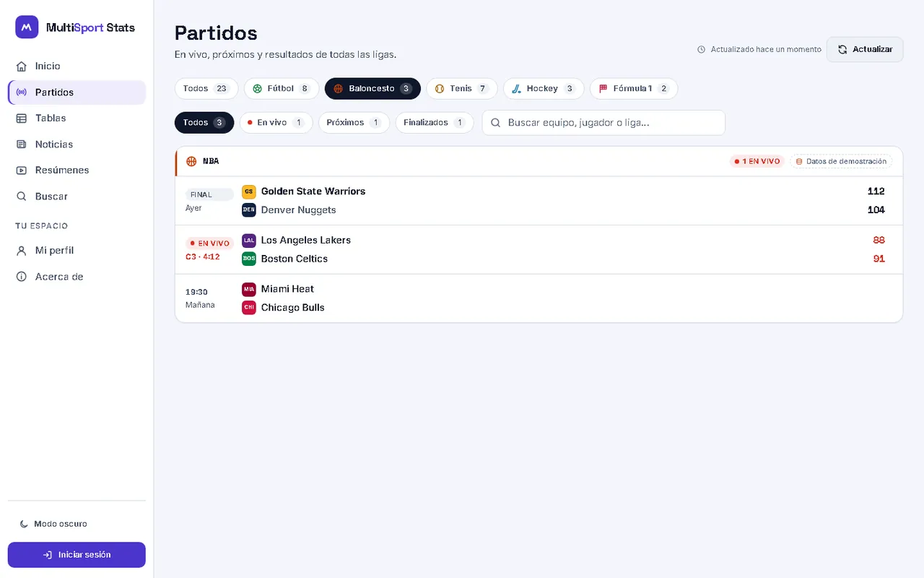Click the refresh arrows icon in Actualizar
Screen dimensions: 924x578
coord(842,49)
